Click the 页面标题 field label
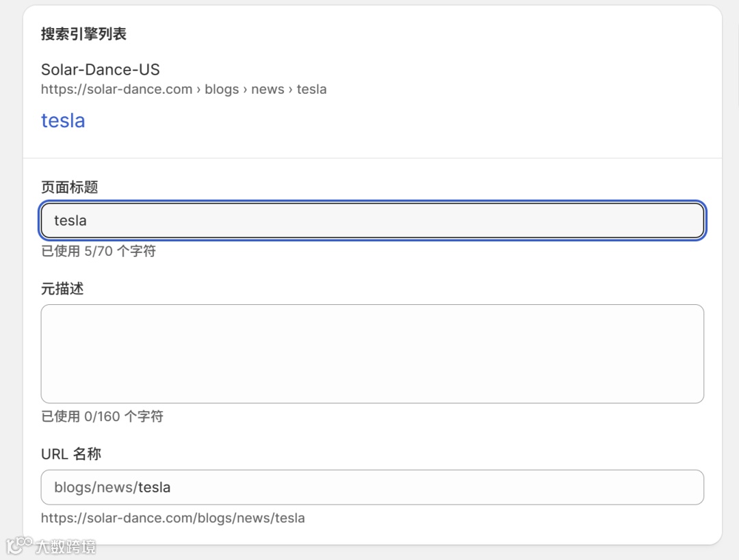Image resolution: width=739 pixels, height=560 pixels. [69, 187]
